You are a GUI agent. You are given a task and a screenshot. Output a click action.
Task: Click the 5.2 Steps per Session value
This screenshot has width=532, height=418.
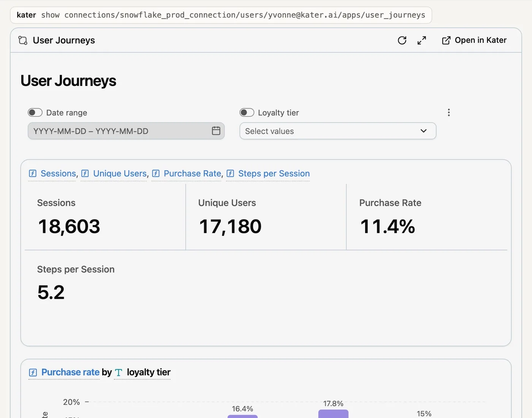click(x=51, y=293)
